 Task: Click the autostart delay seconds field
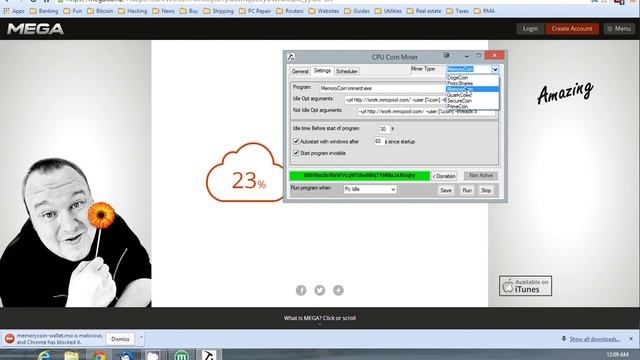pos(379,141)
